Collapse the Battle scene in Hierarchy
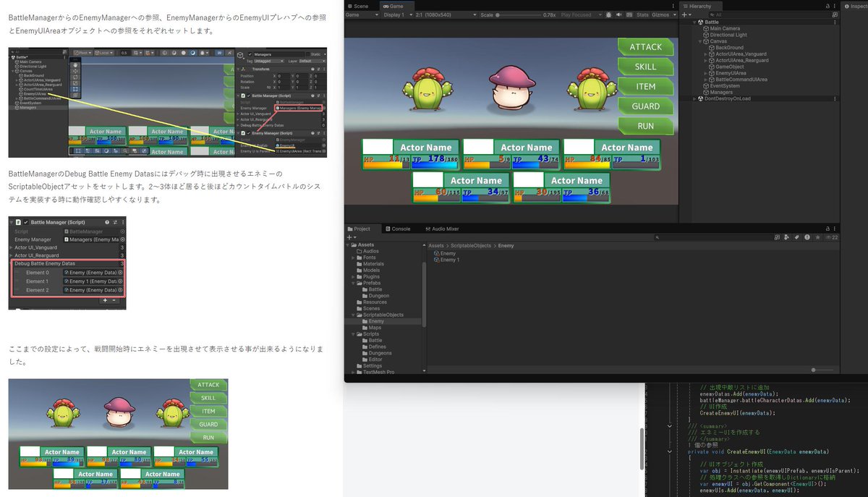Screen dimensions: 868x497 click(x=694, y=22)
